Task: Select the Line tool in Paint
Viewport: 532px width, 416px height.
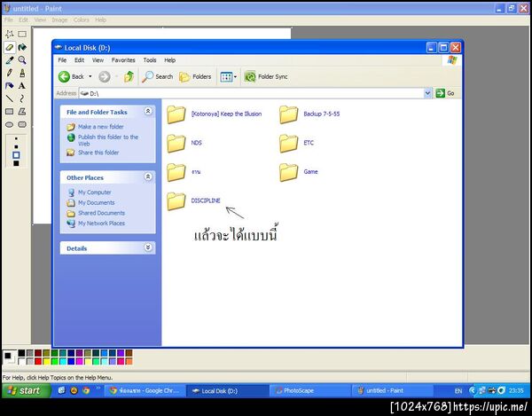Action: coord(10,98)
